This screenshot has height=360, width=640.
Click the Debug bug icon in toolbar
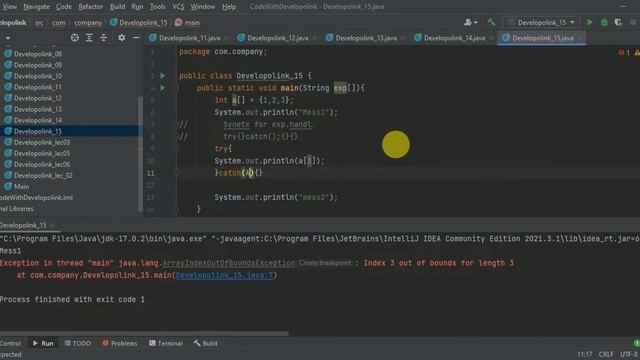click(x=604, y=22)
